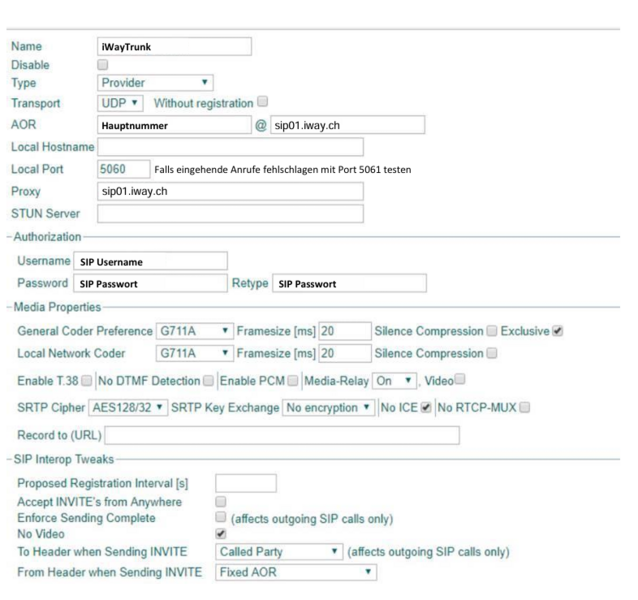Viewport: 638px width, 600px height.
Task: Uncheck No Video under SIP Interop Tweaks
Action: 221,533
